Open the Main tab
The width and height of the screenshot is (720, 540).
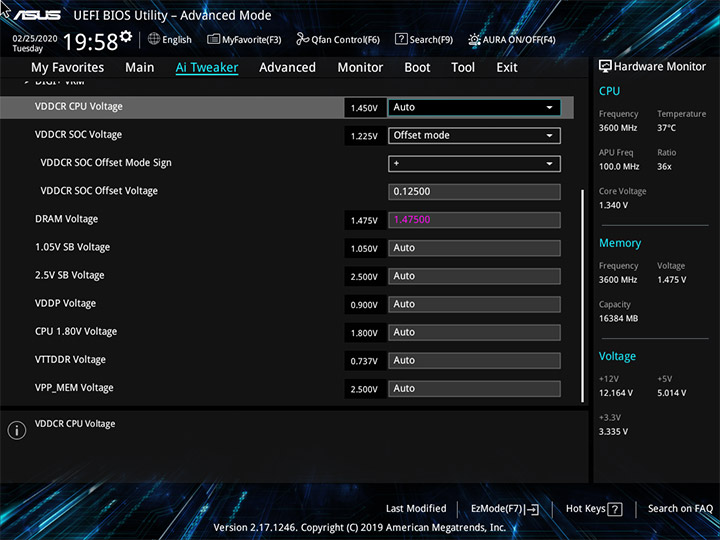point(140,68)
